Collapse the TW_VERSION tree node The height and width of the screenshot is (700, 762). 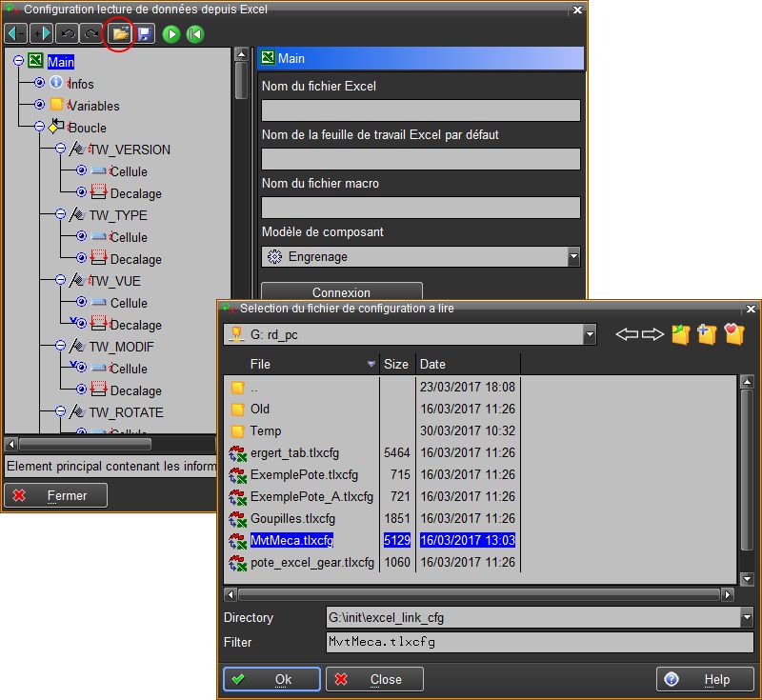point(61,150)
